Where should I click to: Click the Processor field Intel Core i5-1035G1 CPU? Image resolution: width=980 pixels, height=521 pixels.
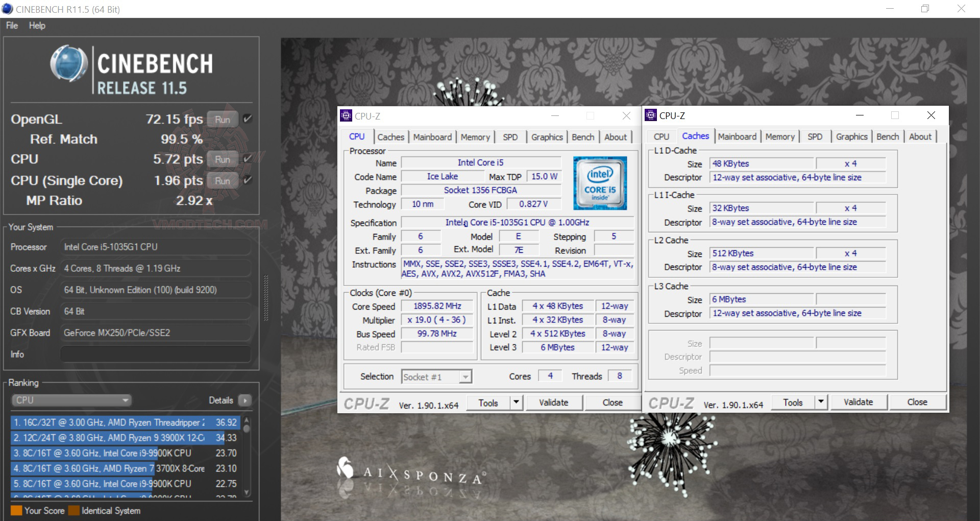pyautogui.click(x=156, y=247)
